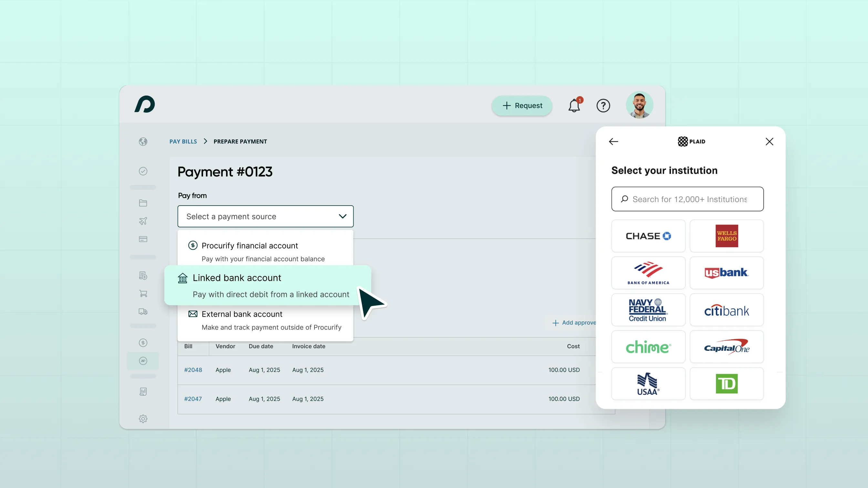Viewport: 868px width, 488px height.
Task: Click the 100.00 USD cost for bill #2048
Action: pyautogui.click(x=564, y=370)
